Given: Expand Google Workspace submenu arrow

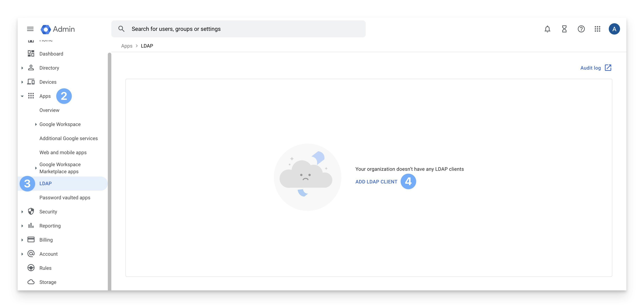Looking at the screenshot, I should coord(36,124).
